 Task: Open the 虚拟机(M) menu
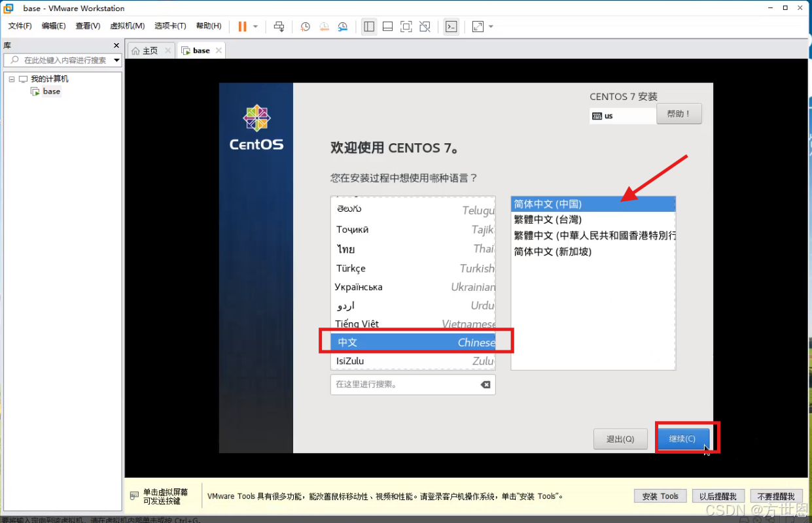coord(127,26)
